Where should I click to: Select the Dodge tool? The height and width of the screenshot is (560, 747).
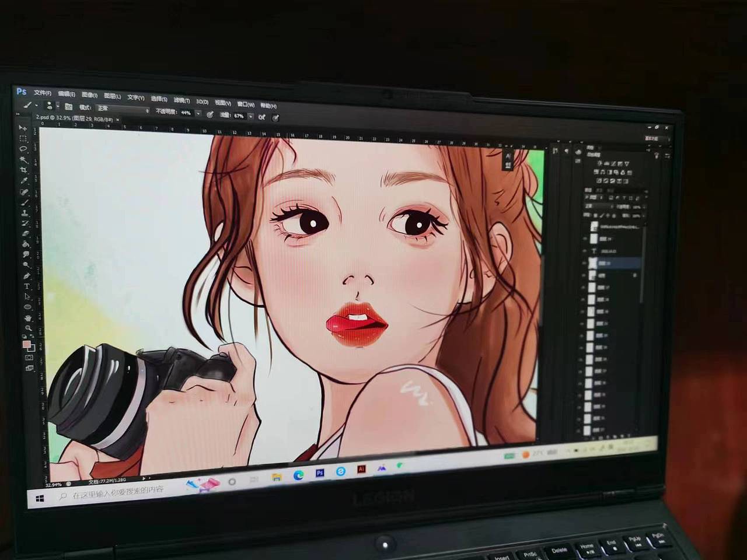click(26, 265)
